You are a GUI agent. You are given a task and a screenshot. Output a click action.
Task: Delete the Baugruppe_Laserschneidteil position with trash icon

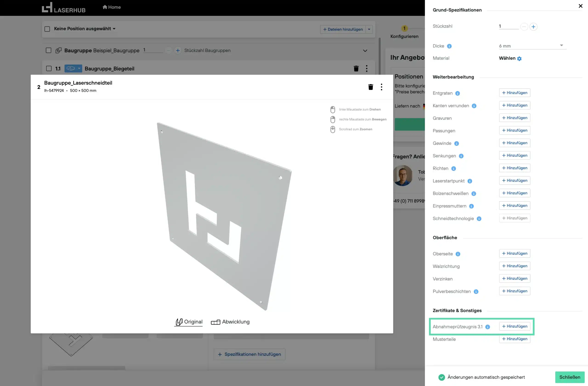(370, 87)
